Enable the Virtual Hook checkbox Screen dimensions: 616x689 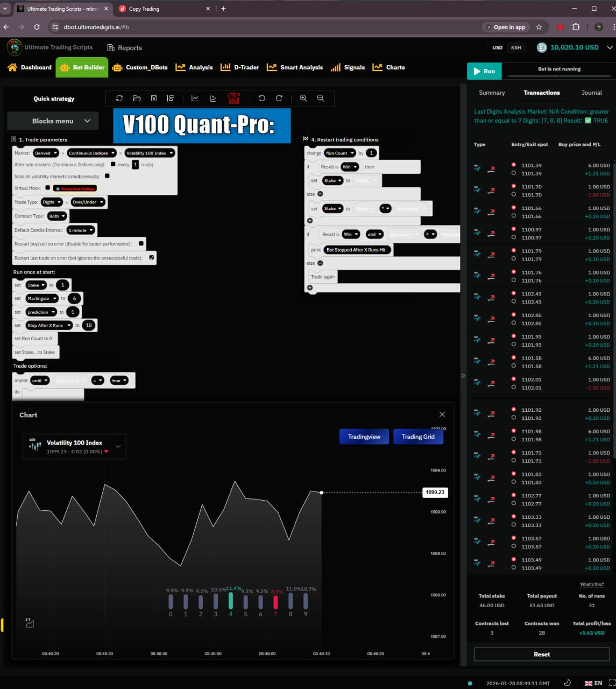tap(48, 188)
